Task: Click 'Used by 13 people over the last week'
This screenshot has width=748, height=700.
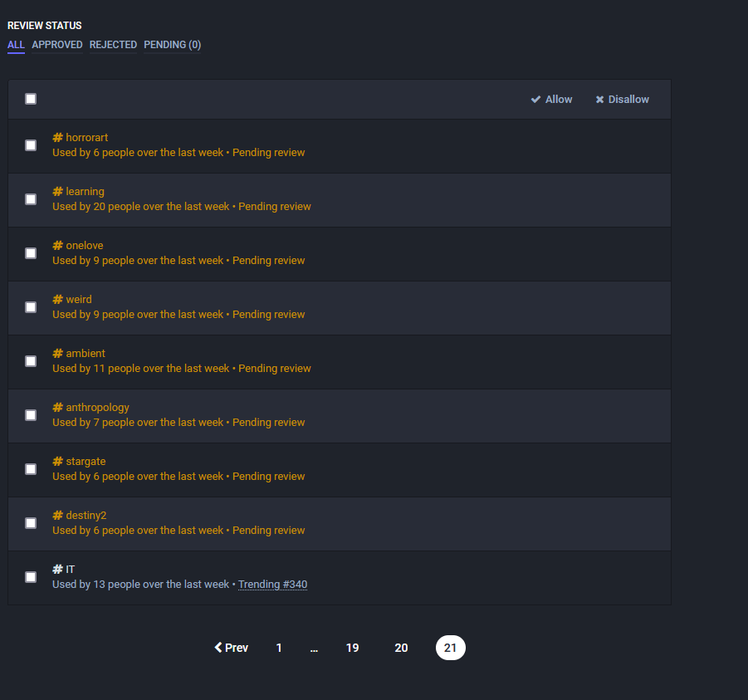Action: pyautogui.click(x=141, y=585)
